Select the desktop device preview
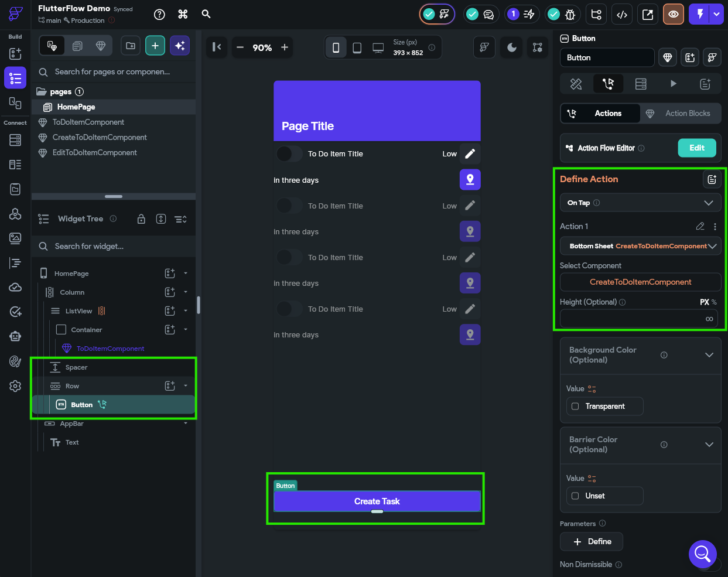 pos(378,47)
